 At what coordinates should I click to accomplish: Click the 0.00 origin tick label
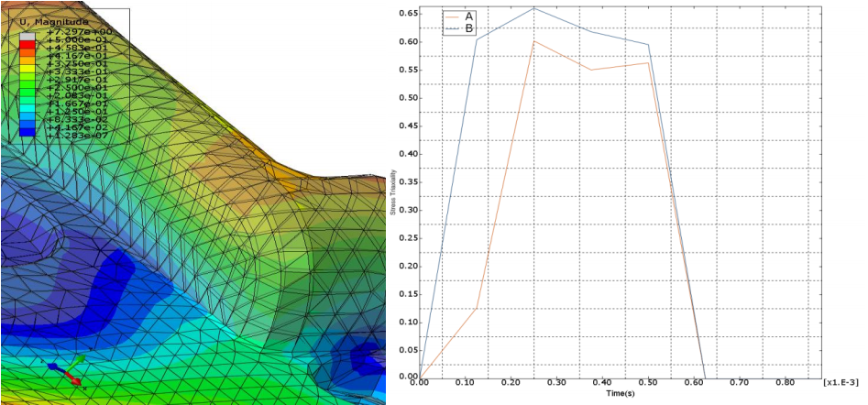pyautogui.click(x=420, y=382)
